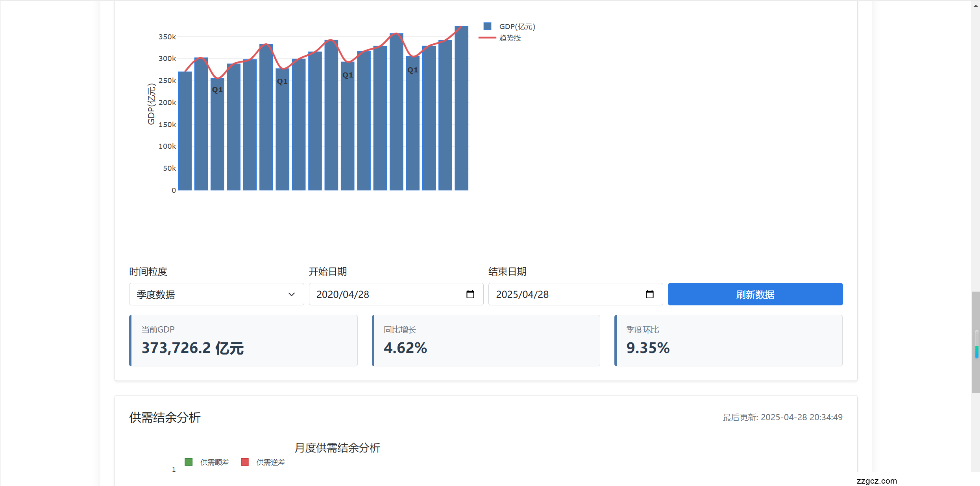
Task: Click the last Q1 annotation label
Action: click(412, 70)
